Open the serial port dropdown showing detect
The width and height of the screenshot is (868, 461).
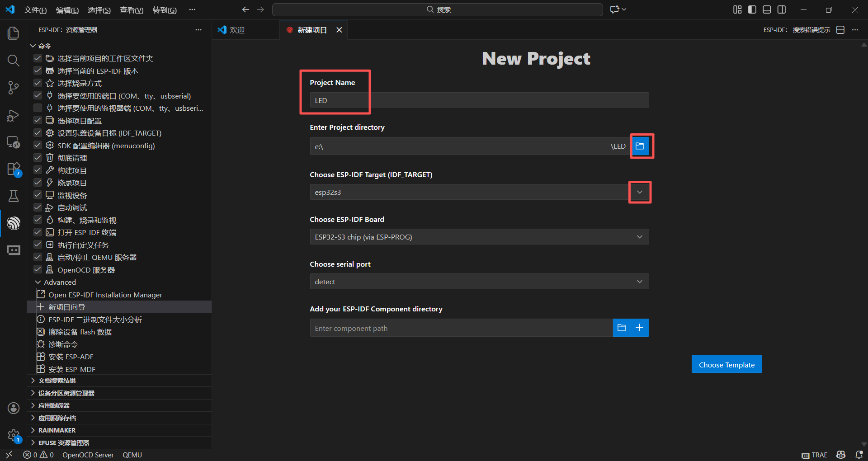click(479, 282)
